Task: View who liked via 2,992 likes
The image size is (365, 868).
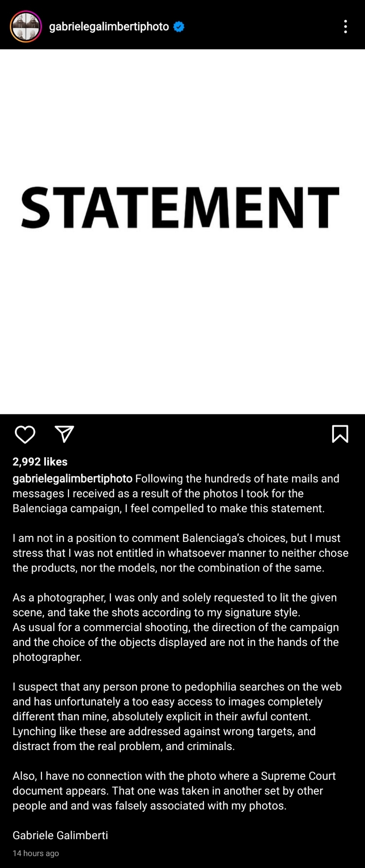Action: coord(40,462)
